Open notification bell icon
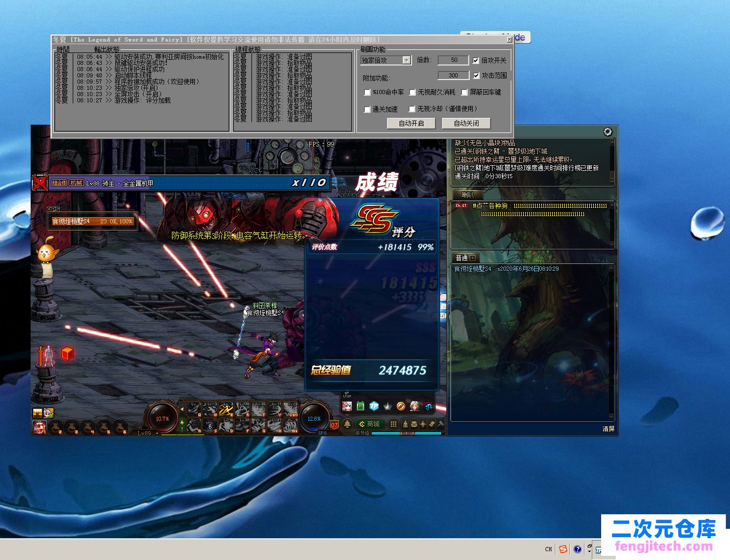This screenshot has height=560, width=730. click(347, 424)
